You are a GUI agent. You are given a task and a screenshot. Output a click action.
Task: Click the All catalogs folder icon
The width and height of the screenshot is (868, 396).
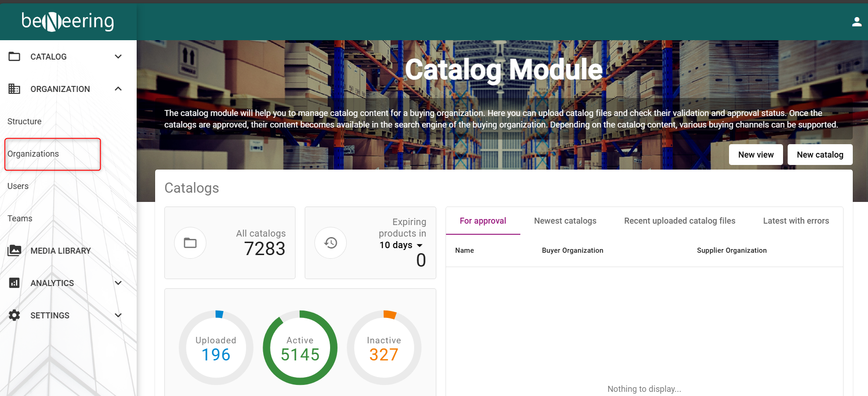click(x=190, y=243)
